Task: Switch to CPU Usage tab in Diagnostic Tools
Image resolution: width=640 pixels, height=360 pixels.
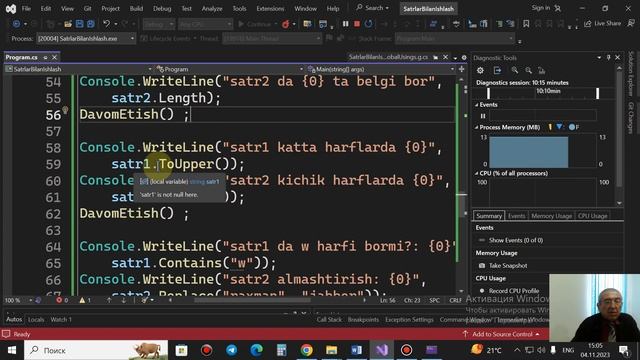Action: coord(593,216)
